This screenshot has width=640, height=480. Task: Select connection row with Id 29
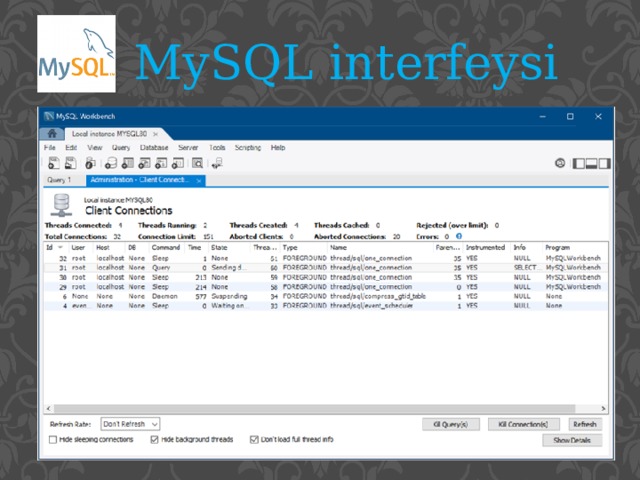[326, 287]
